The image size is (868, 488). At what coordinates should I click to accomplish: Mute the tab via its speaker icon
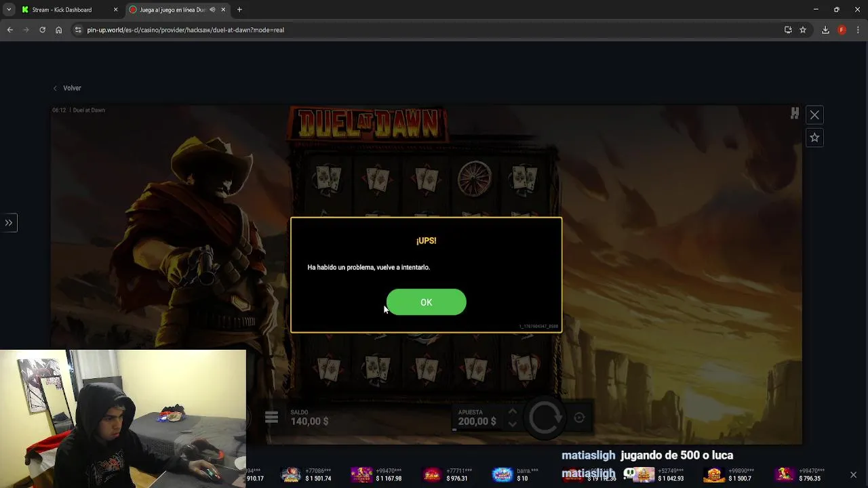click(x=212, y=10)
